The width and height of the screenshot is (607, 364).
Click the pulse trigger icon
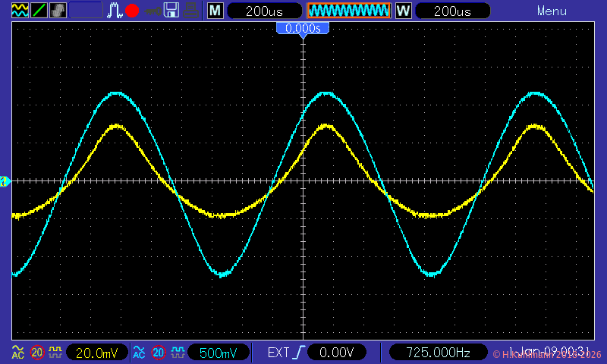pos(114,11)
